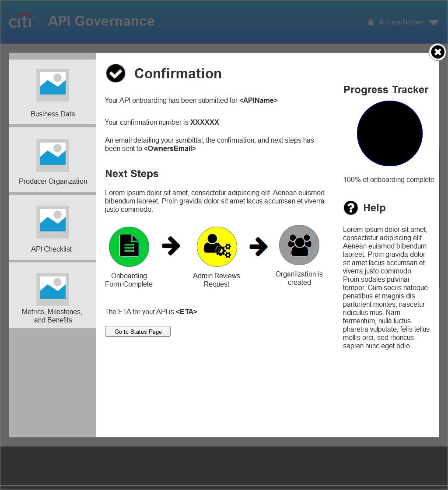The height and width of the screenshot is (490, 448).
Task: Close the confirmation dialog with X
Action: 437,52
